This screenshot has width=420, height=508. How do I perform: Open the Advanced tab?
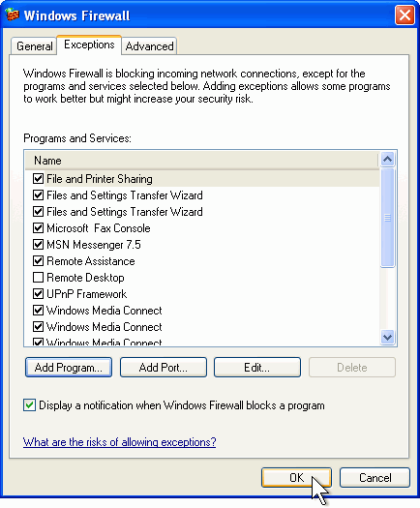click(x=149, y=46)
